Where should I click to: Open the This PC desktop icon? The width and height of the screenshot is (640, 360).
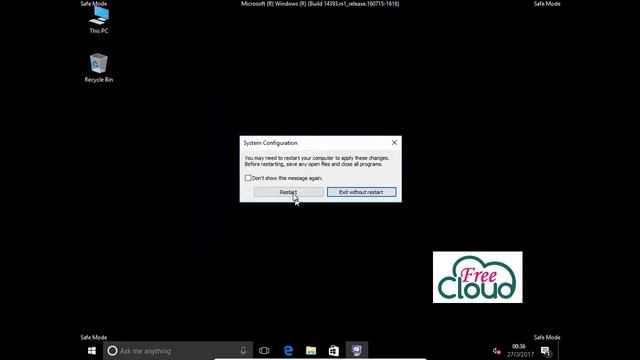pos(99,19)
